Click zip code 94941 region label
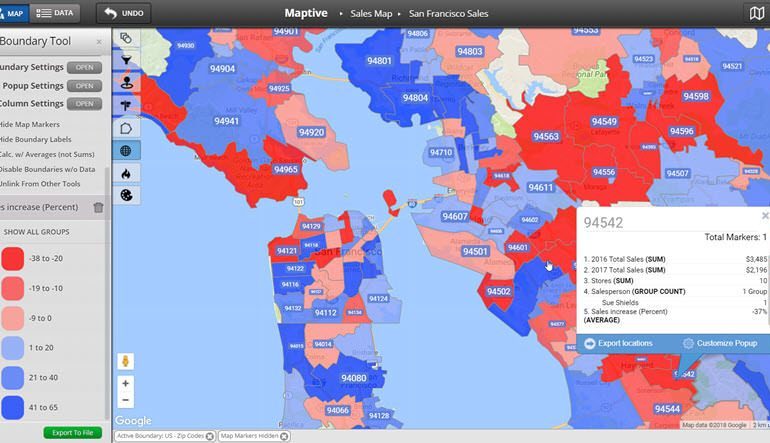Image resolution: width=770 pixels, height=443 pixels. [x=226, y=121]
